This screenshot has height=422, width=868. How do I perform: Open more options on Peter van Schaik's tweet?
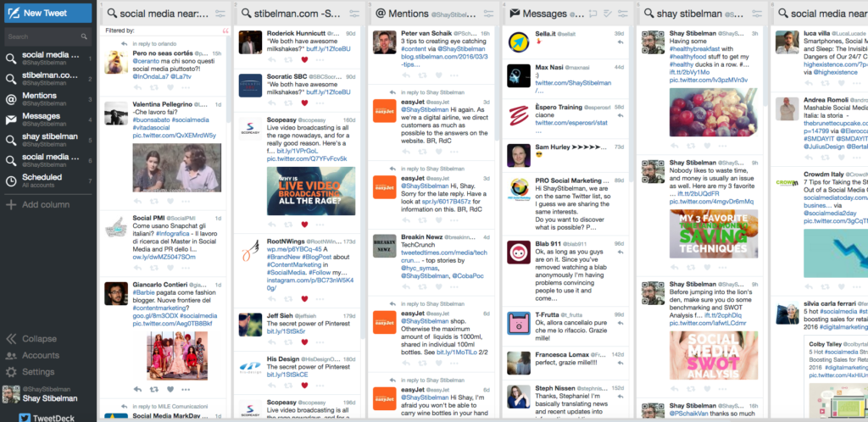(454, 75)
